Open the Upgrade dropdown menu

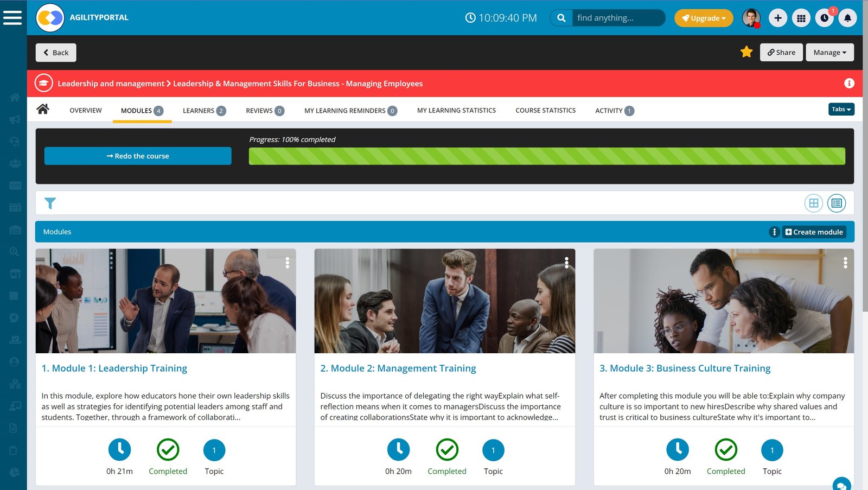tap(703, 18)
